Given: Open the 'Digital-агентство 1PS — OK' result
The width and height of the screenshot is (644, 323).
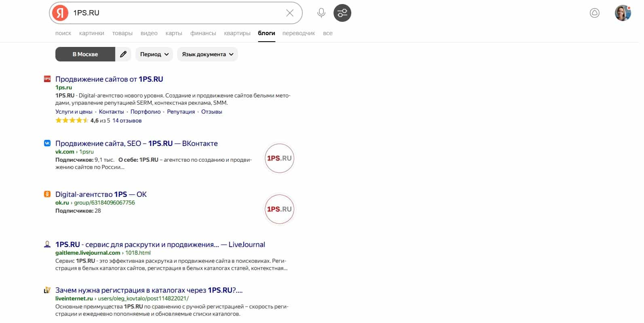Looking at the screenshot, I should [101, 194].
